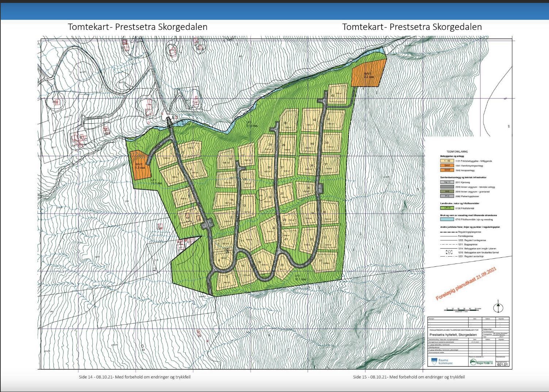Click the orange BAV2 area on the map

(x=139, y=165)
